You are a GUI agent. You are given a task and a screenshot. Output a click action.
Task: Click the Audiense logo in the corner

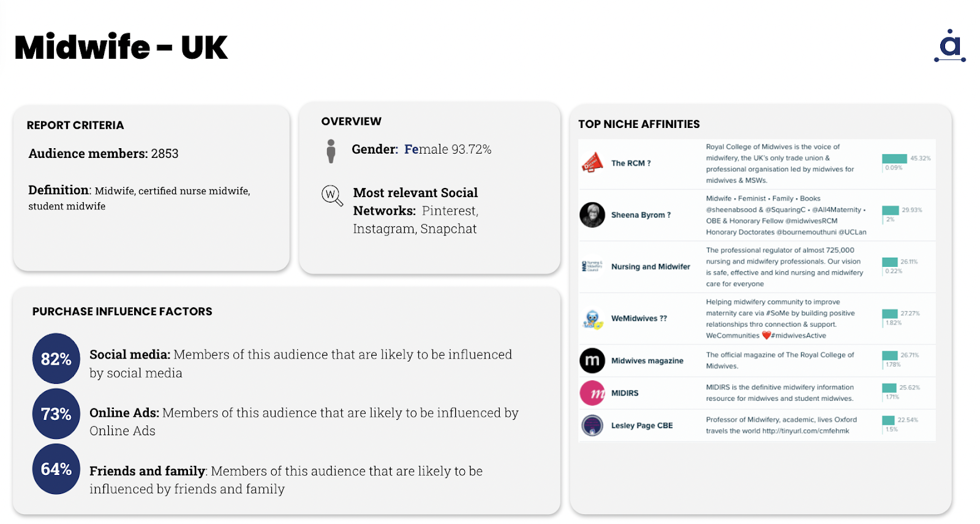(950, 46)
